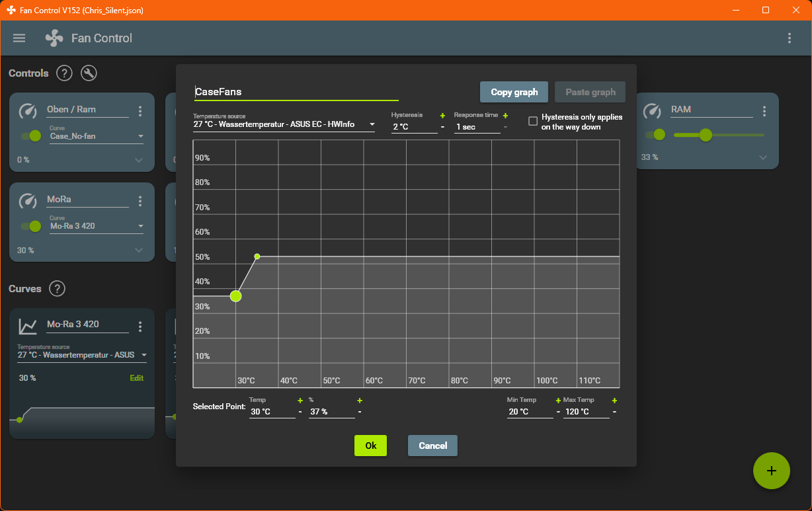Confirm the dialog with Ok
Viewport: 812px width, 511px height.
(370, 446)
